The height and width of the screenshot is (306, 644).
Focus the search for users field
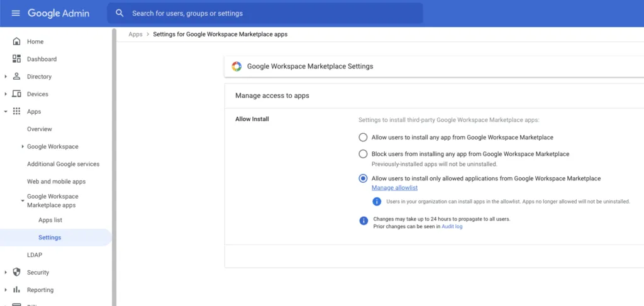[x=265, y=13]
